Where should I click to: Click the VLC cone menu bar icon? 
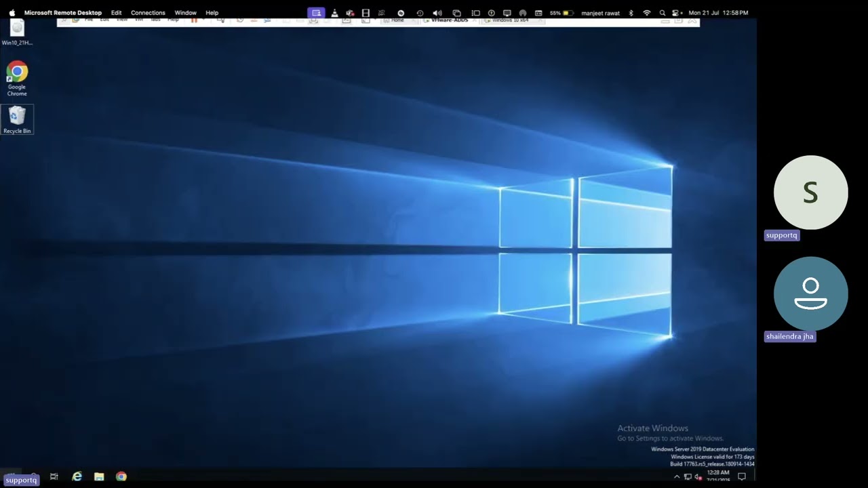tap(334, 12)
